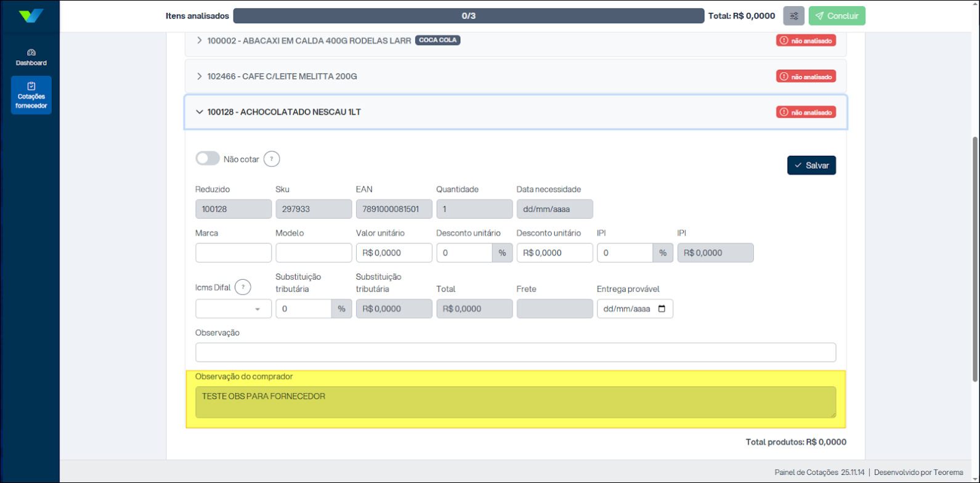980x483 pixels.
Task: Go to Dashboard in the sidebar
Action: pos(31,57)
